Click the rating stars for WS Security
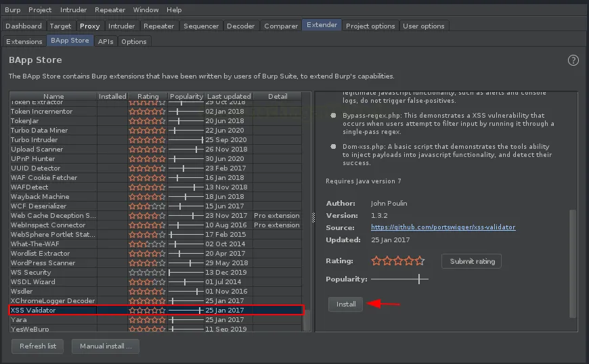589x364 pixels. tap(147, 273)
